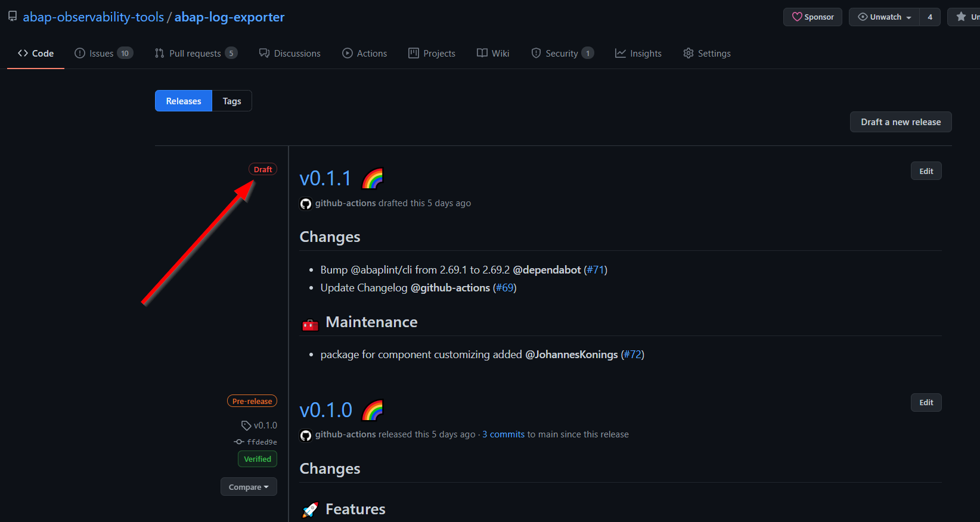Click the repository book icon
The height and width of the screenshot is (522, 980).
(13, 17)
